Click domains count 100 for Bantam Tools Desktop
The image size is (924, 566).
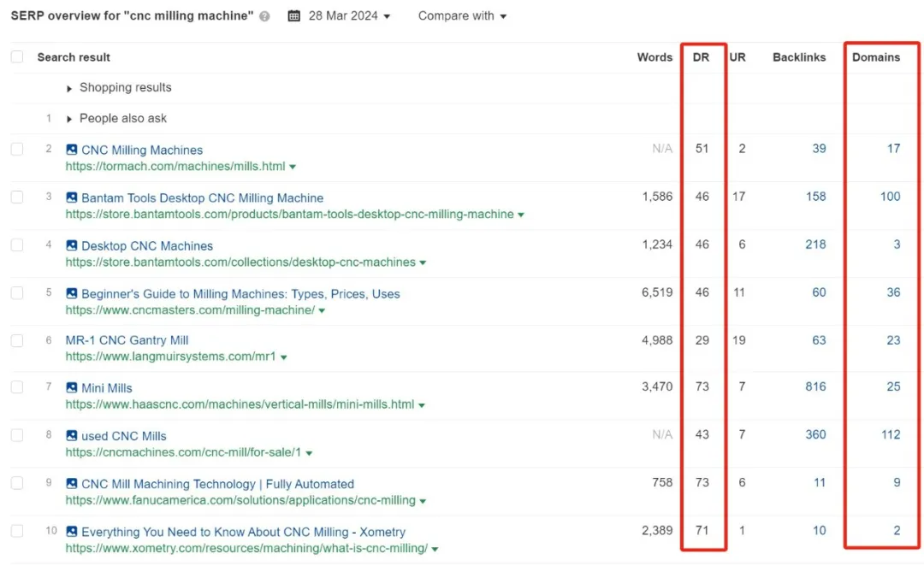click(891, 197)
